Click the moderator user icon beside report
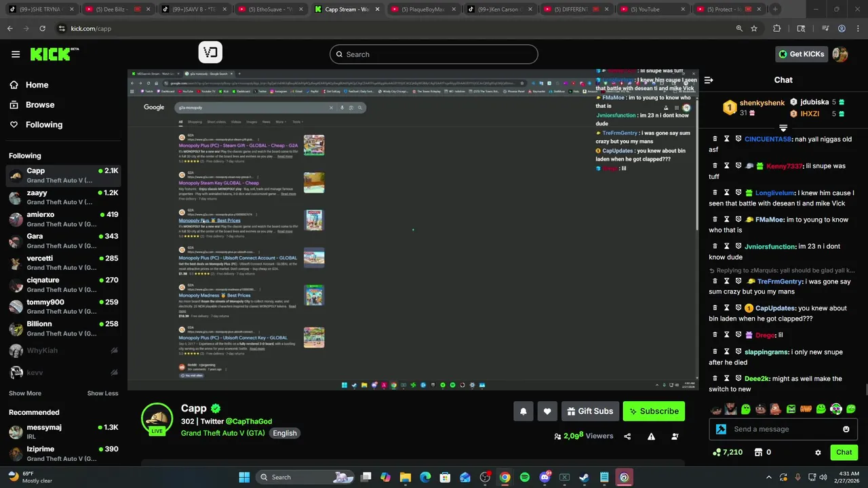Image resolution: width=868 pixels, height=488 pixels. point(675,436)
